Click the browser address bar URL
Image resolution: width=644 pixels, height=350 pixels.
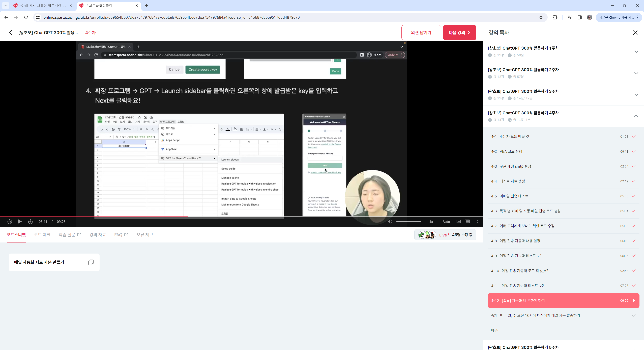click(171, 17)
